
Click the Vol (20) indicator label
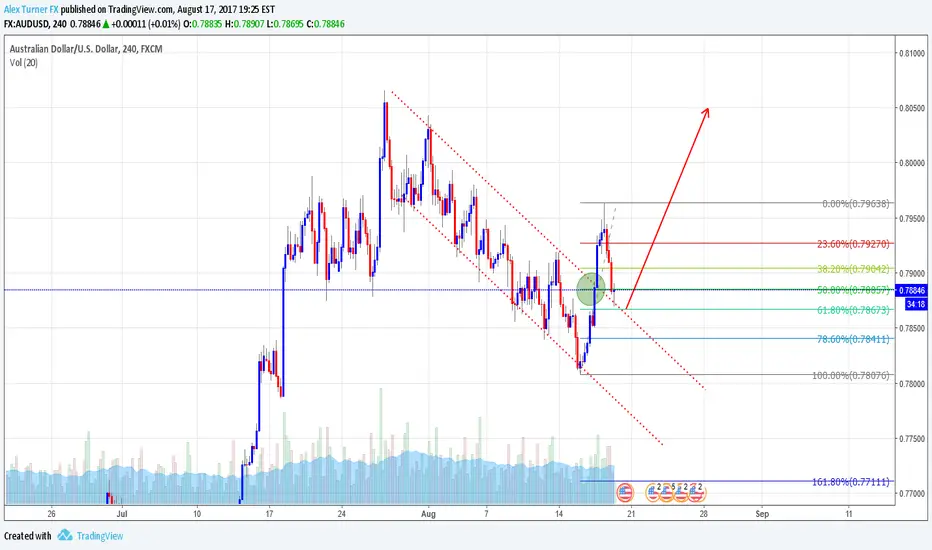click(24, 62)
